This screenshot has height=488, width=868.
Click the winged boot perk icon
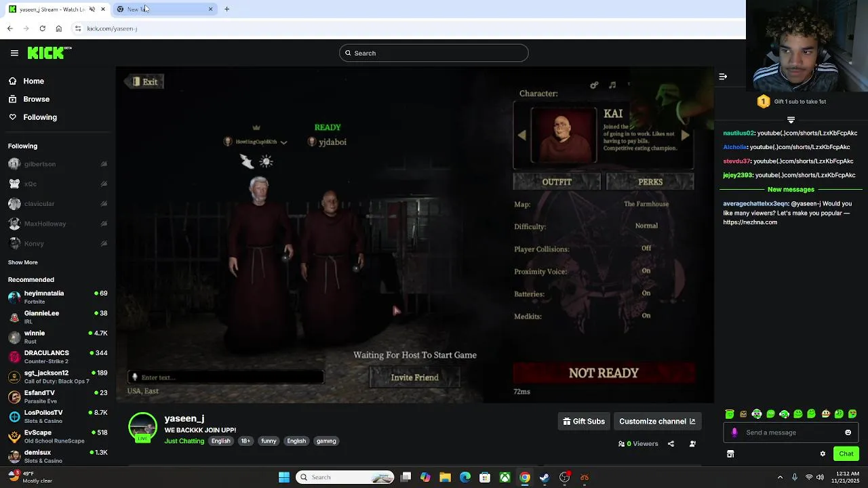246,161
